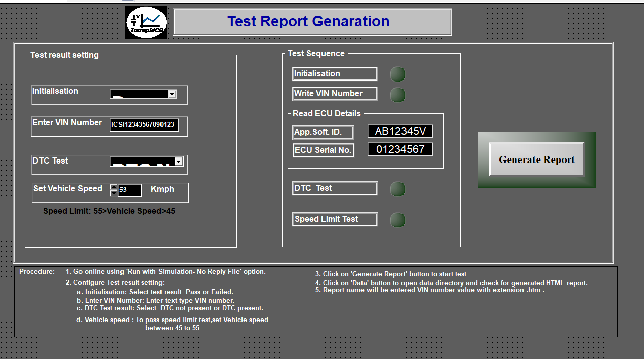Click the DTC Test status LED indicator
Viewport: 644px width, 359px height.
(x=397, y=189)
